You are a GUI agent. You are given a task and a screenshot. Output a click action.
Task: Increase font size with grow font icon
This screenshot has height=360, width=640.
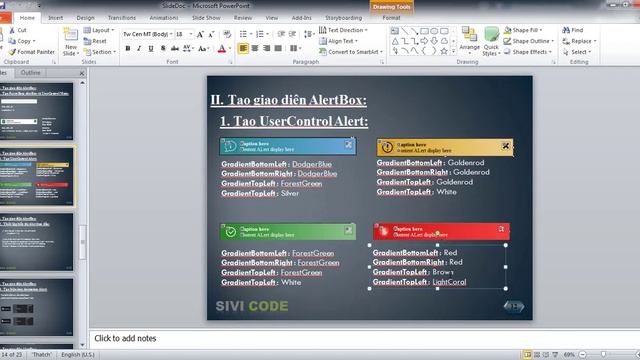point(200,35)
